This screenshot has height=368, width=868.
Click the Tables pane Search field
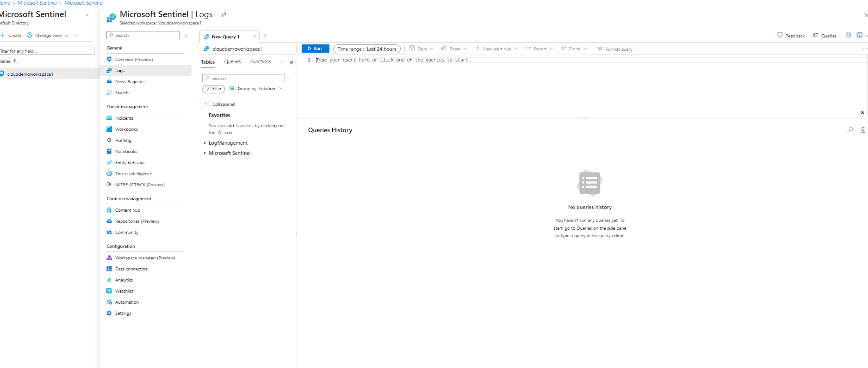point(243,78)
